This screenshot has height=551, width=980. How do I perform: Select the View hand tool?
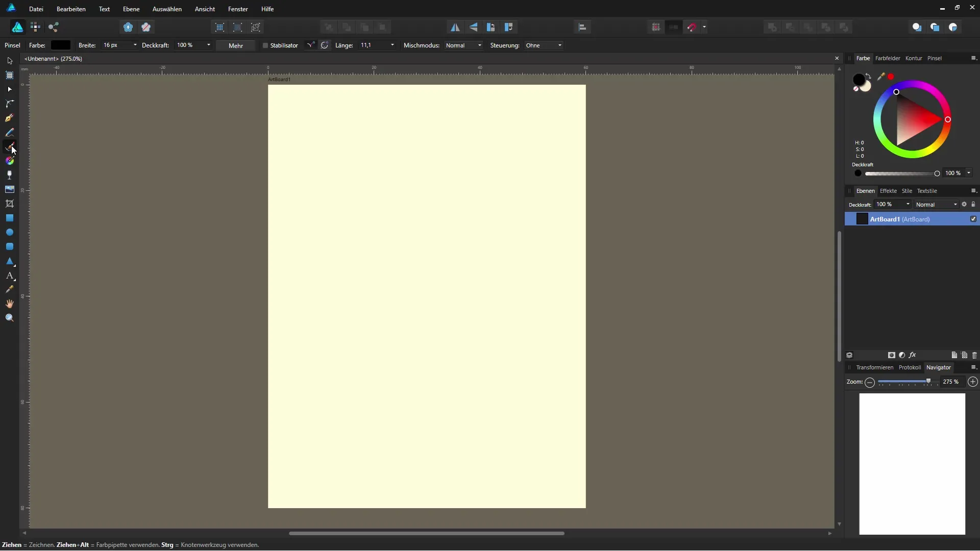10,304
